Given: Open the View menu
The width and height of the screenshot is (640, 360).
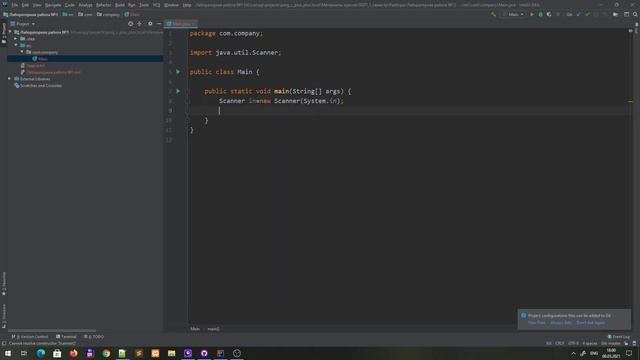Looking at the screenshot, I should tap(37, 5).
